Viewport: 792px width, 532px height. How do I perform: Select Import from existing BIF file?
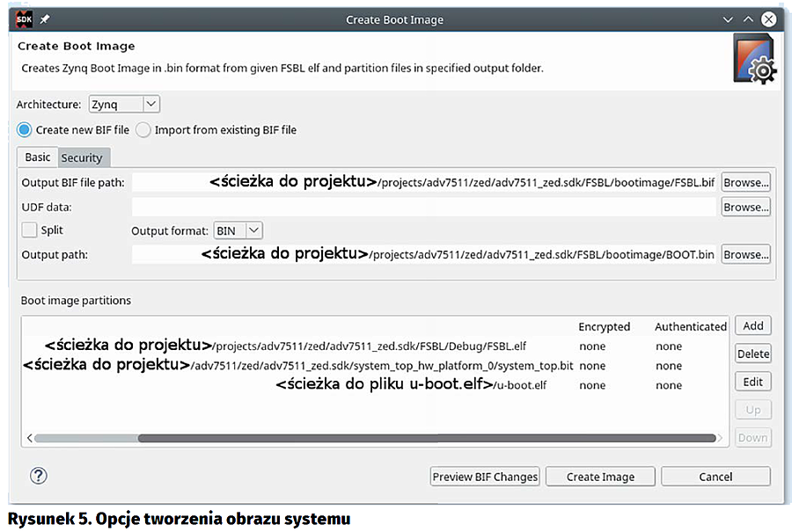[x=143, y=129]
